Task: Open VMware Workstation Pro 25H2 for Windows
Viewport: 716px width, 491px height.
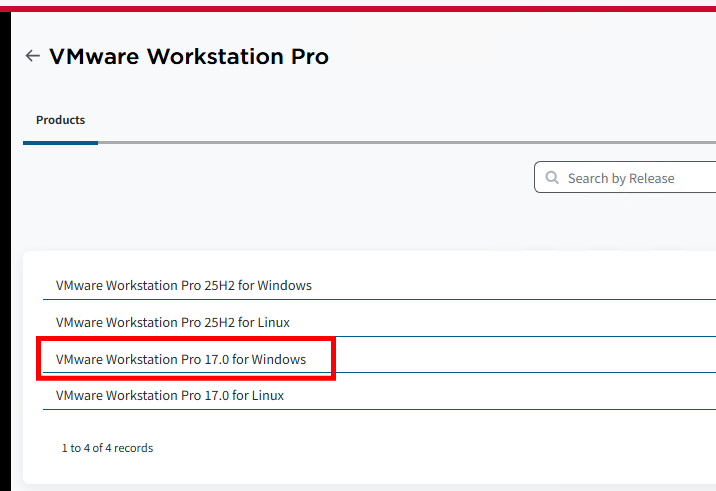Action: (184, 285)
